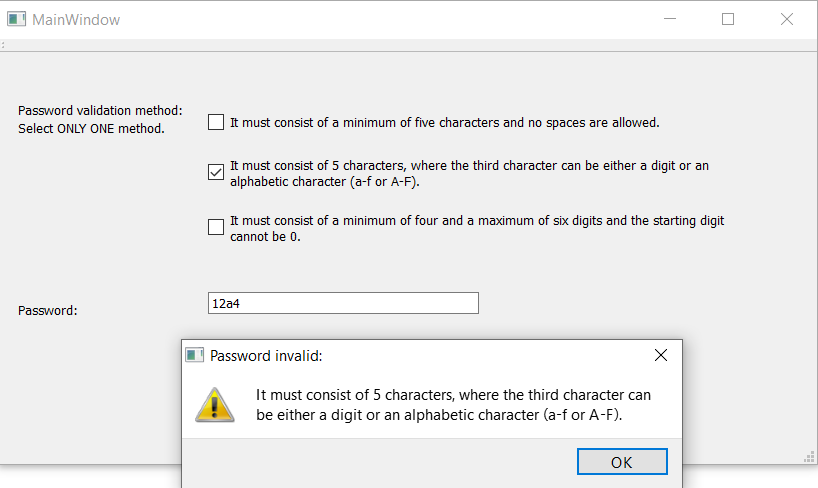Minimize the MainWindow window

[x=670, y=19]
